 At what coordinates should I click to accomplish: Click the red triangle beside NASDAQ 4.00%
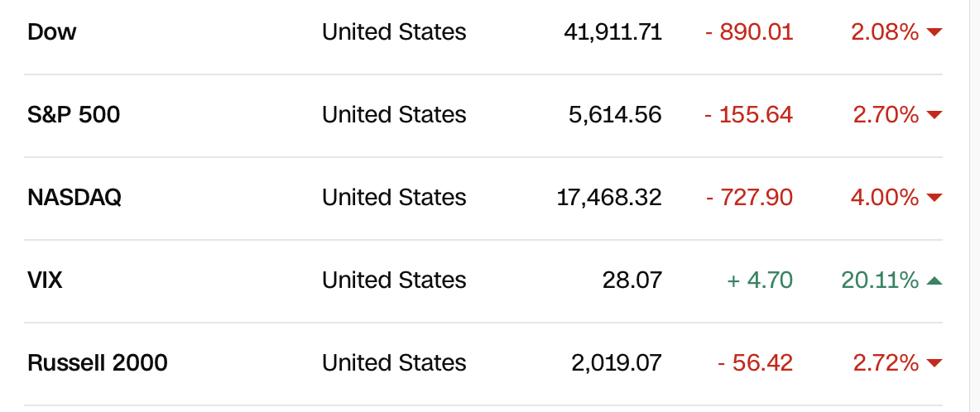pos(934,198)
